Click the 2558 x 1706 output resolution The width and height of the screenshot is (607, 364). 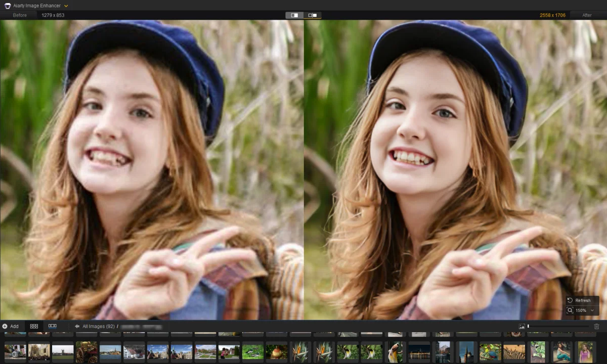[x=552, y=15]
